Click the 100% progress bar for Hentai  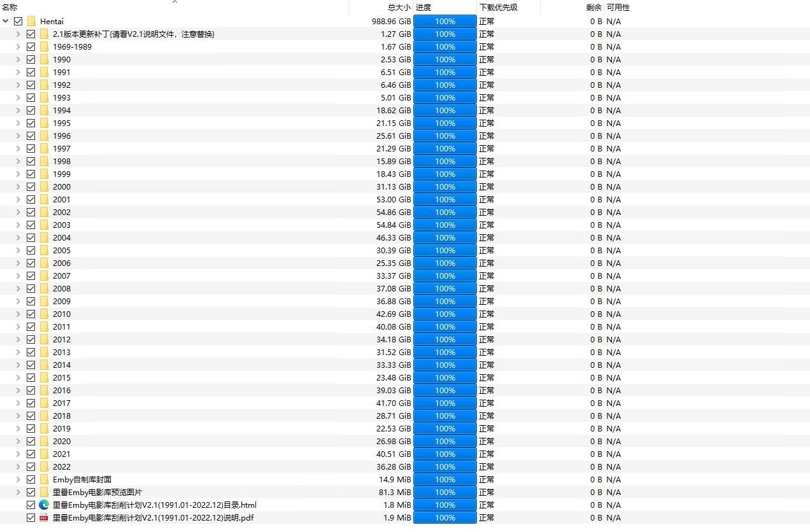point(445,21)
